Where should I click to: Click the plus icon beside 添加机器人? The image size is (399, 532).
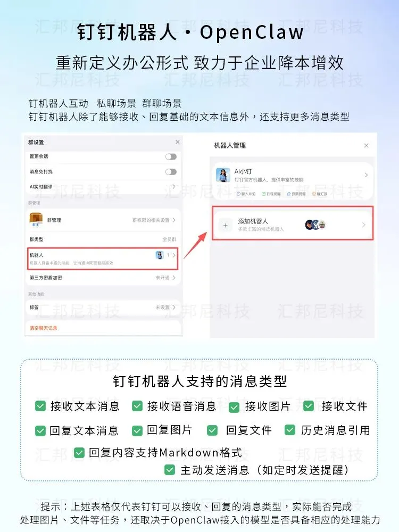(225, 225)
